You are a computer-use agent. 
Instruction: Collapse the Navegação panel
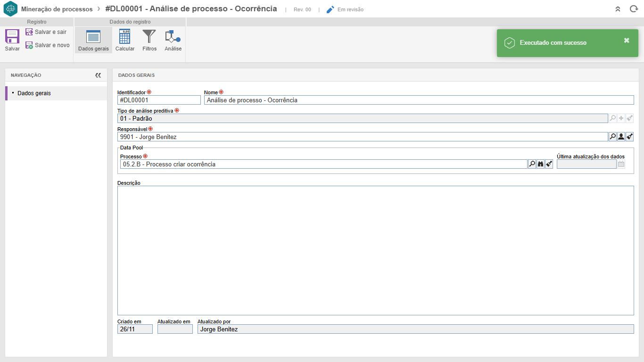click(x=98, y=75)
